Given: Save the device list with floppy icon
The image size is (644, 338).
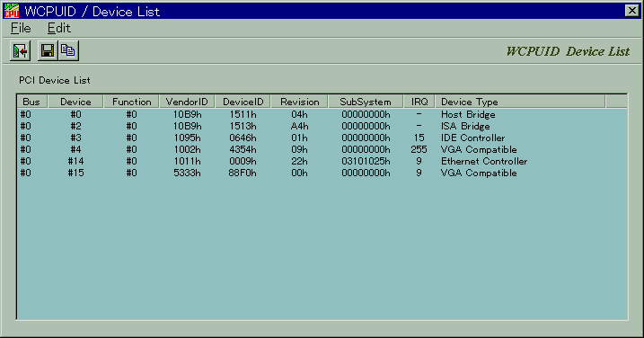Looking at the screenshot, I should point(48,50).
